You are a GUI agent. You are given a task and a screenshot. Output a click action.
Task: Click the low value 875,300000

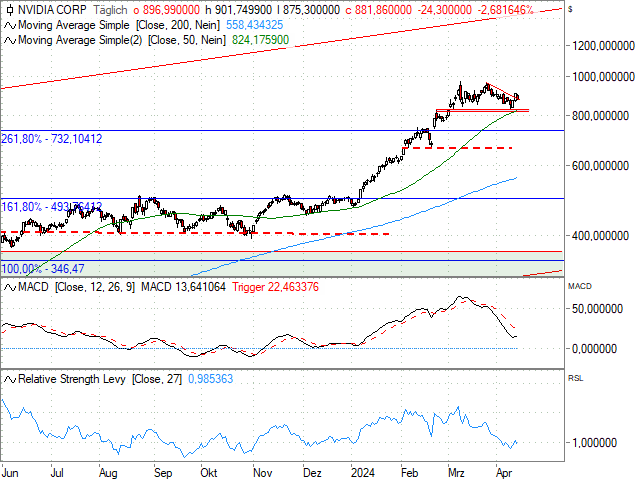(311, 10)
